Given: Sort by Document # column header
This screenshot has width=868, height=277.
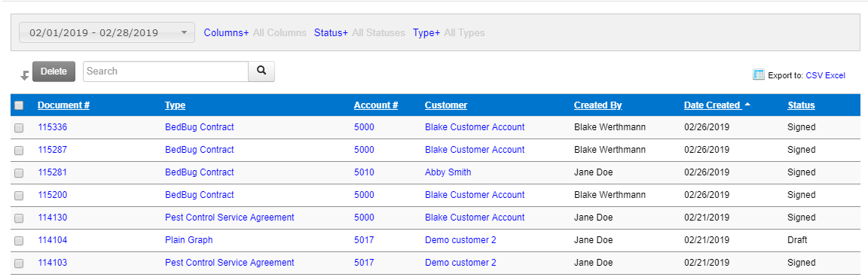Looking at the screenshot, I should (x=63, y=105).
